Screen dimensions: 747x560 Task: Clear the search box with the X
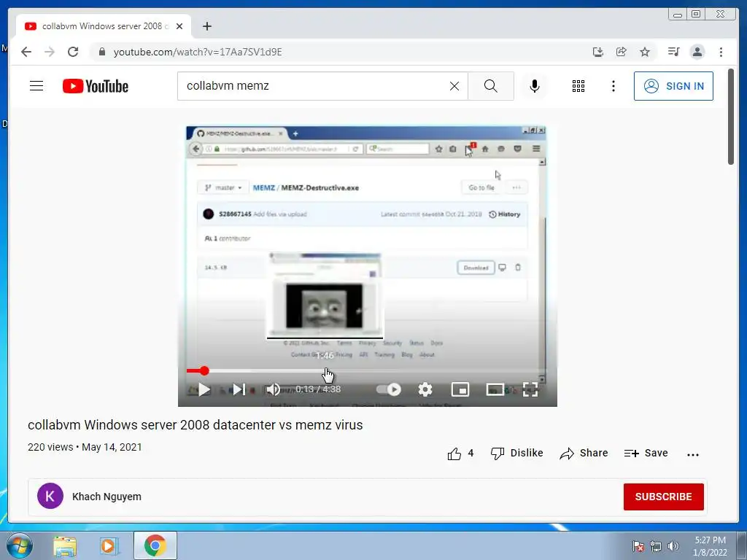[x=454, y=86]
